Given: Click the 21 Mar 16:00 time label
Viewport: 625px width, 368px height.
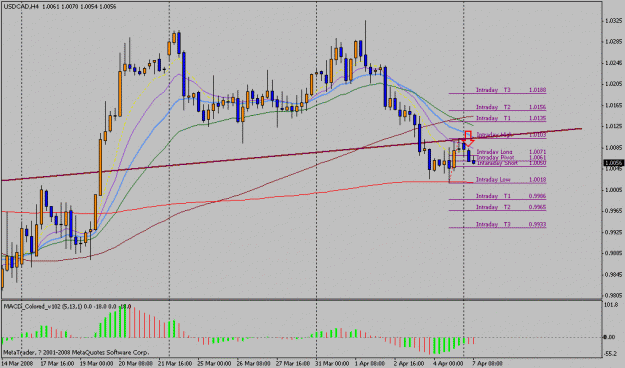Looking at the screenshot, I should pyautogui.click(x=175, y=364).
